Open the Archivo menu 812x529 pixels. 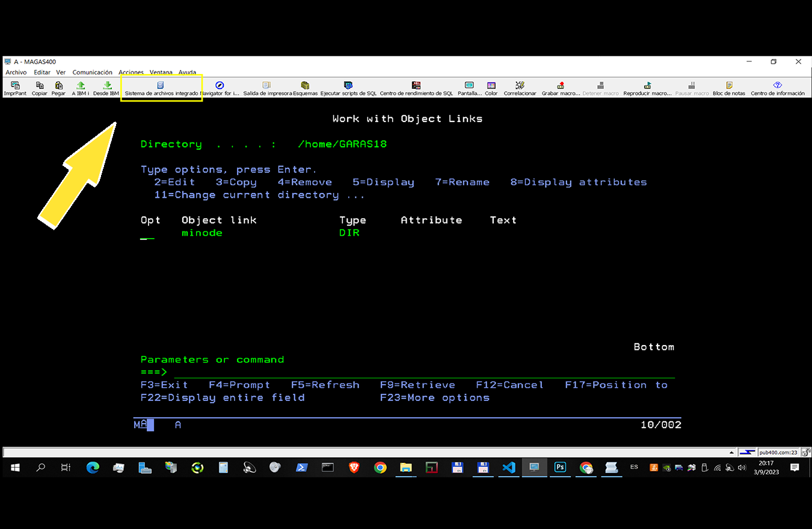click(x=16, y=72)
